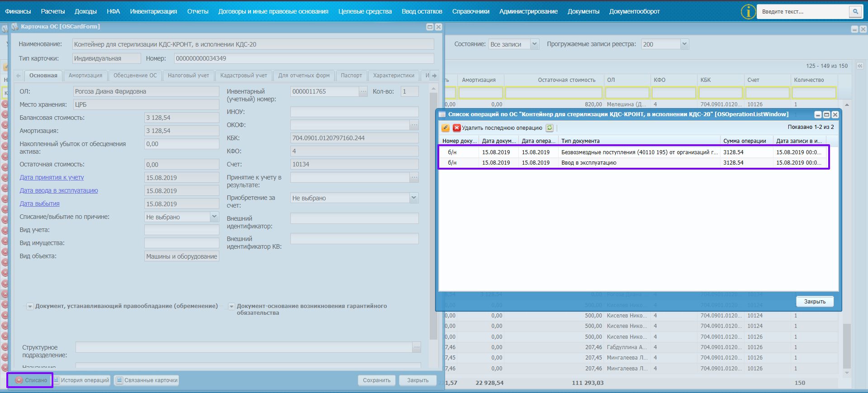The height and width of the screenshot is (393, 868).
Task: Click Закрыть button in card window
Action: tap(418, 380)
